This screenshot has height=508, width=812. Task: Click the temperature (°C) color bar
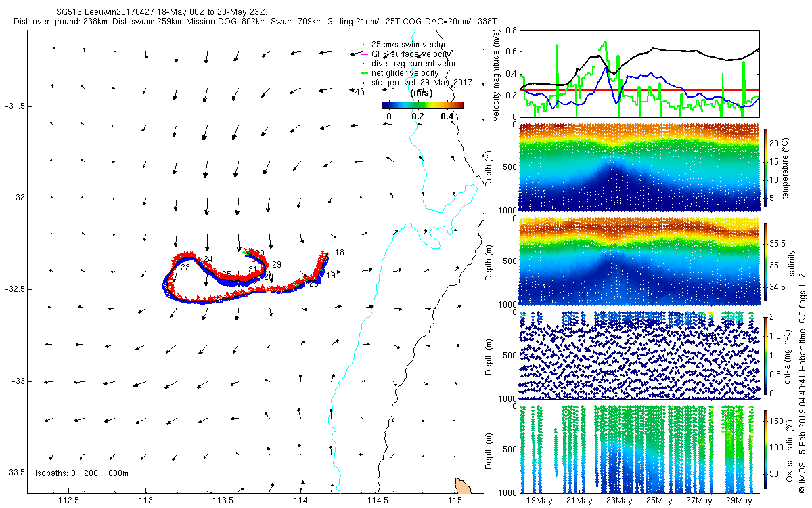click(765, 169)
